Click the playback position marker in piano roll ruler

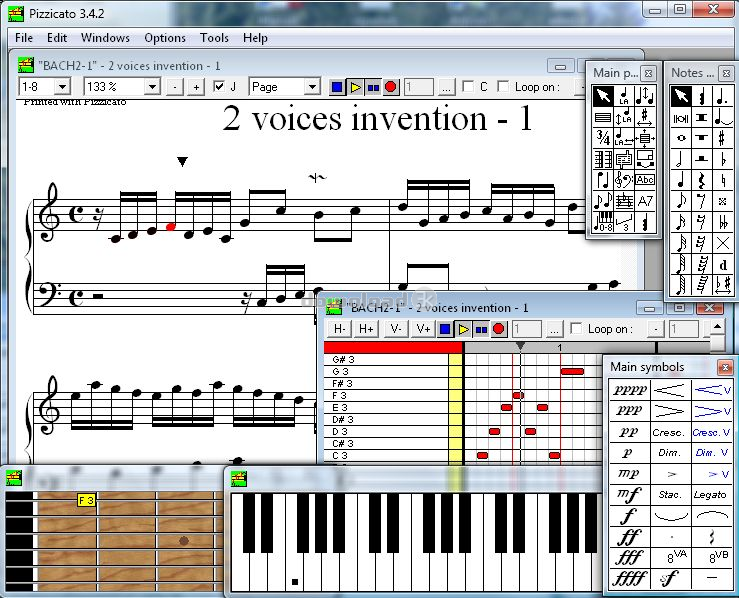[520, 346]
